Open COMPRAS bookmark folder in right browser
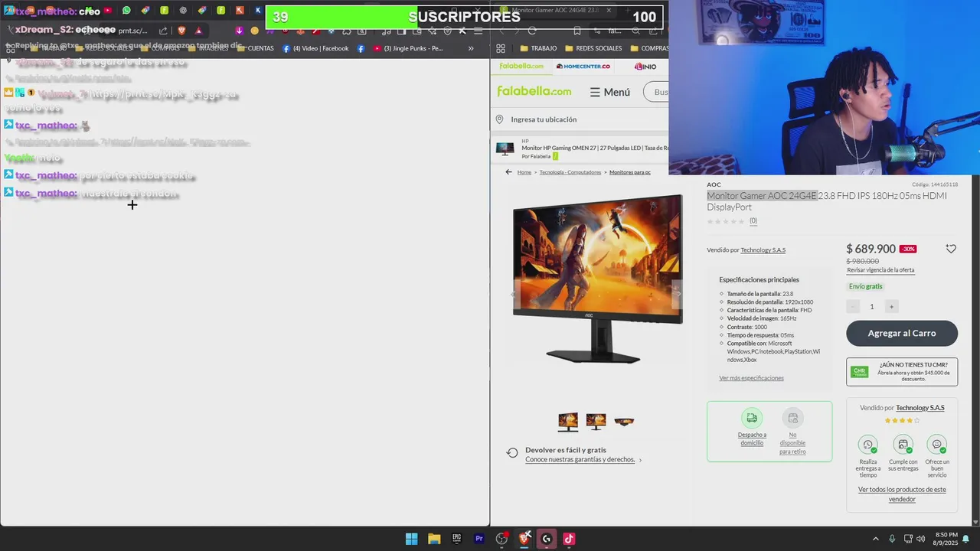Image resolution: width=980 pixels, height=551 pixels. click(x=649, y=48)
